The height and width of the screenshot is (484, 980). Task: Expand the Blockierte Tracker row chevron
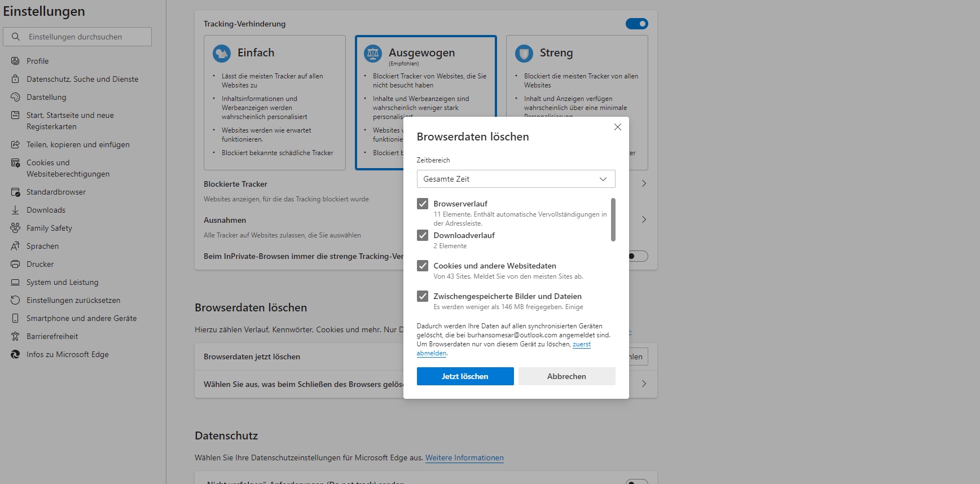click(x=644, y=183)
